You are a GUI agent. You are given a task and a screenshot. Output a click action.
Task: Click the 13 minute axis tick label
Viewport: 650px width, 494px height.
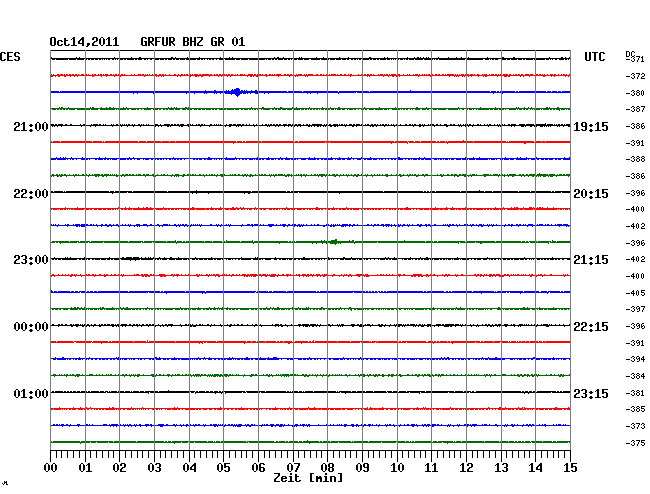point(501,467)
